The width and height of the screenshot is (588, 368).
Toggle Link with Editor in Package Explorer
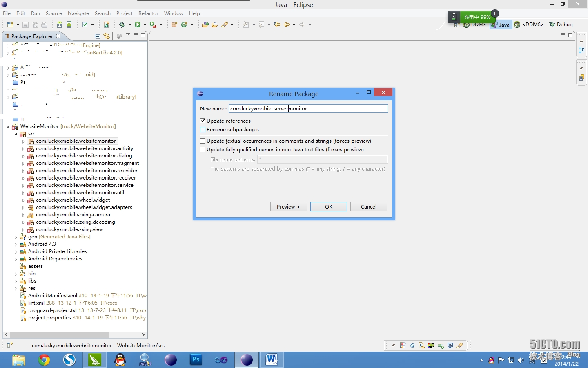tap(107, 36)
